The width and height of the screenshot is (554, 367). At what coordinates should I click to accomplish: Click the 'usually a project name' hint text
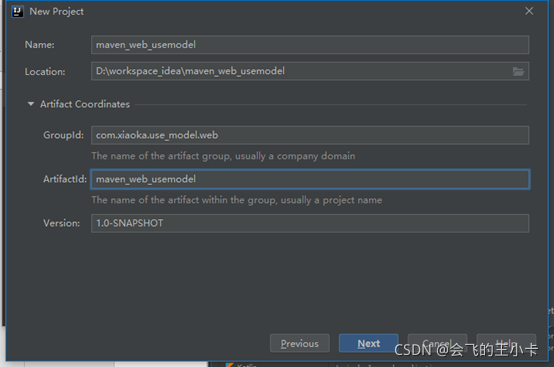[331, 200]
